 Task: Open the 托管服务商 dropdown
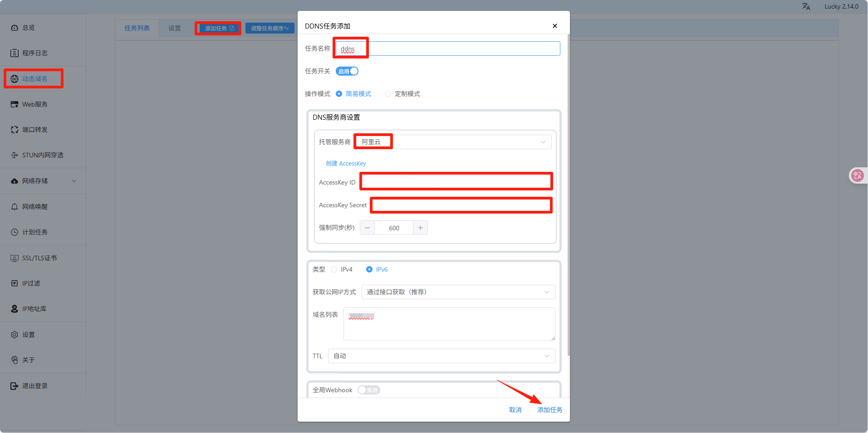click(x=453, y=142)
